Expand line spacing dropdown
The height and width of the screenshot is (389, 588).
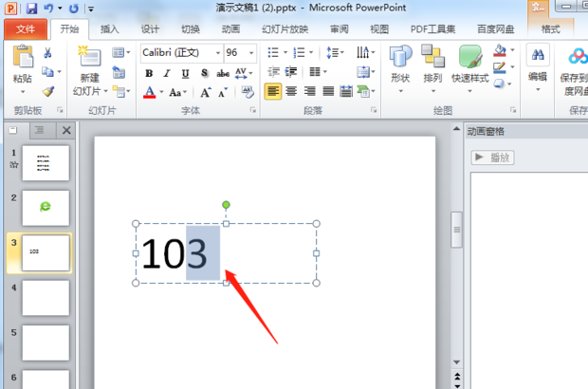click(x=342, y=52)
